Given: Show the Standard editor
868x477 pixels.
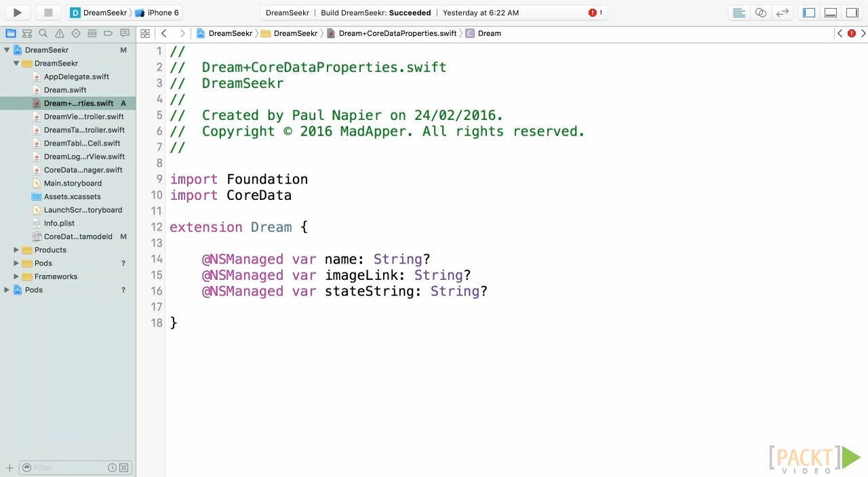Looking at the screenshot, I should click(x=739, y=12).
